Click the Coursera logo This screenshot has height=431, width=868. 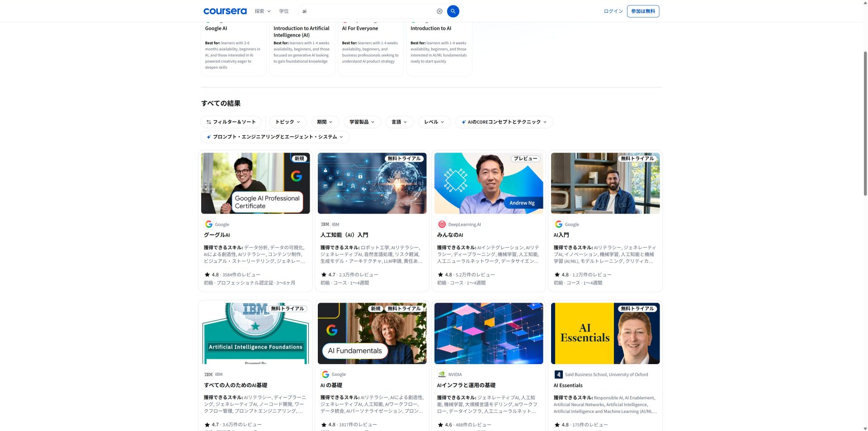point(225,11)
